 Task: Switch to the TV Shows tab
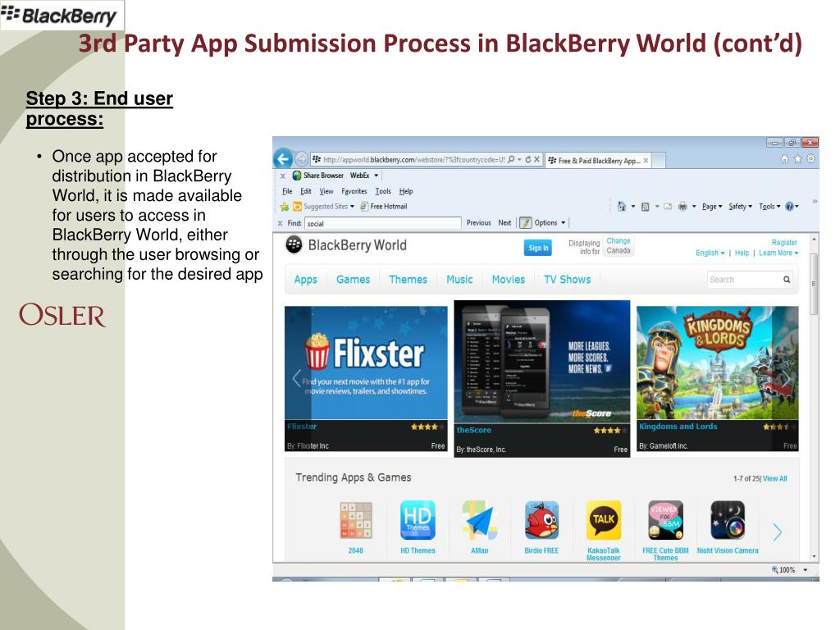coord(568,280)
